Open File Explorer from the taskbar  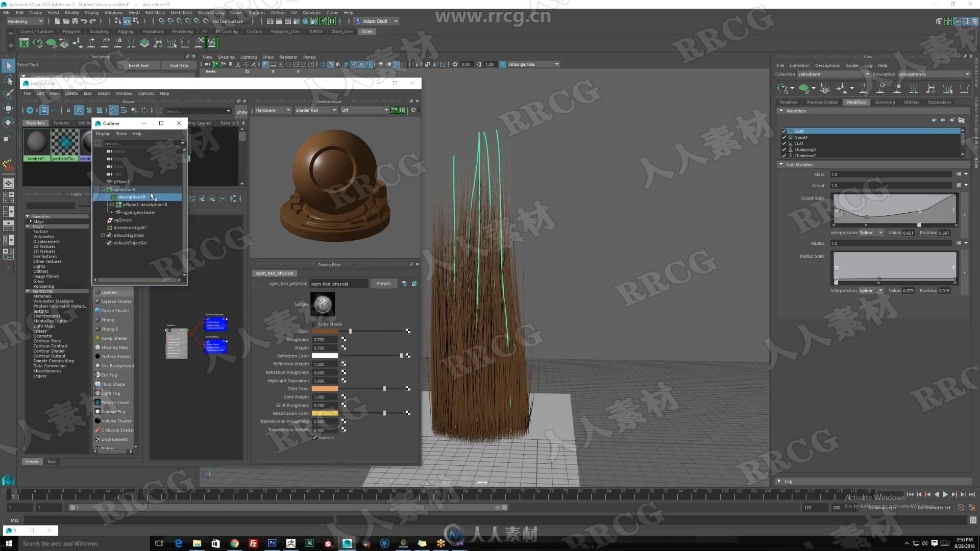click(x=197, y=543)
